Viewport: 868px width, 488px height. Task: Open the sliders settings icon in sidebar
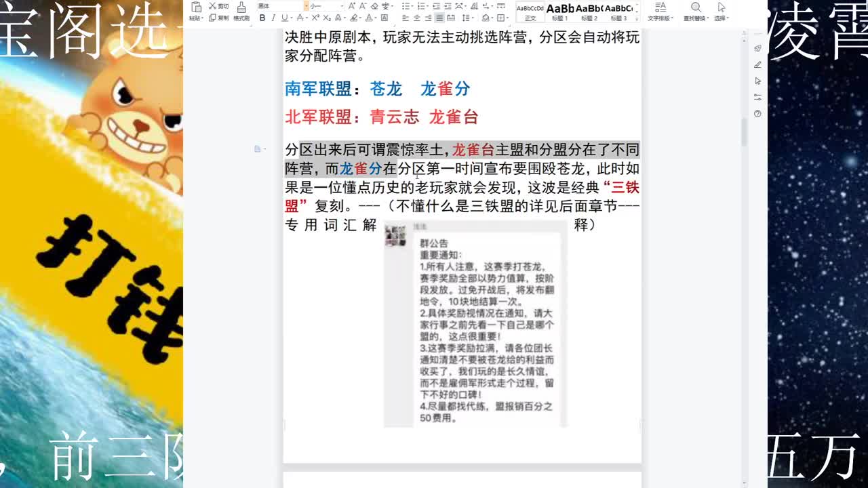tap(757, 98)
